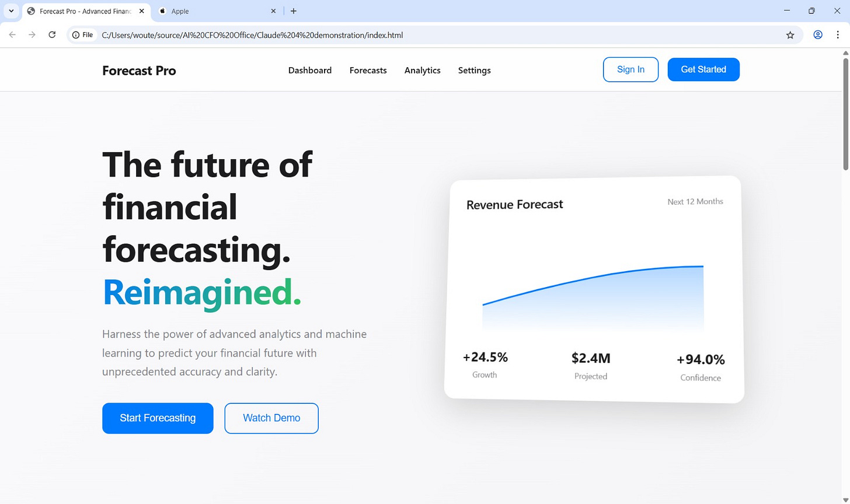The image size is (850, 504).
Task: Minimize the Chrome window
Action: 786,10
